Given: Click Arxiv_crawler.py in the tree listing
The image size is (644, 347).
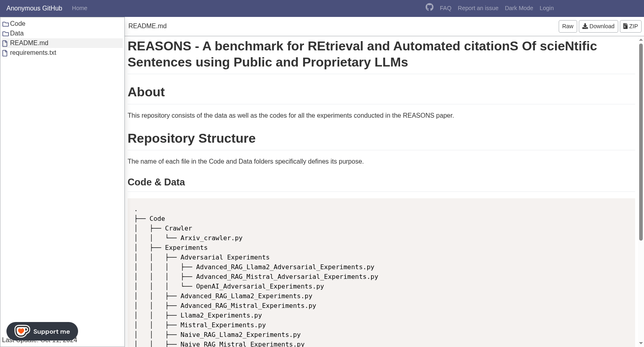Looking at the screenshot, I should click(211, 238).
